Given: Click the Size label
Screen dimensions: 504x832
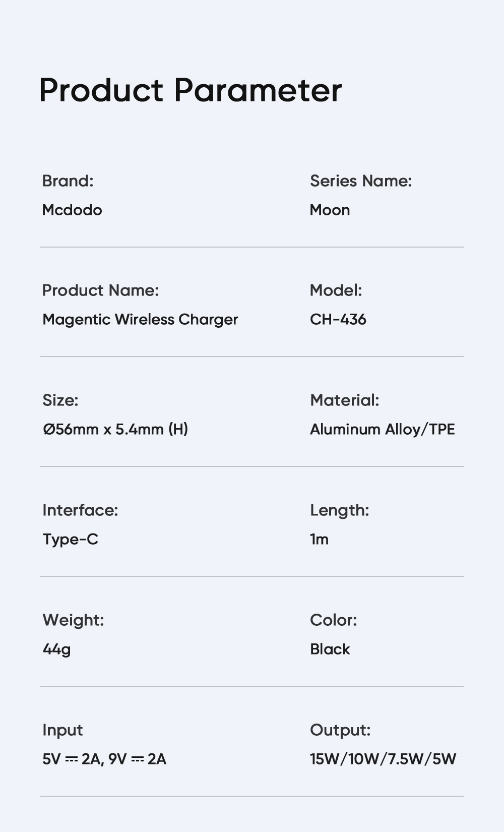Looking at the screenshot, I should (60, 400).
